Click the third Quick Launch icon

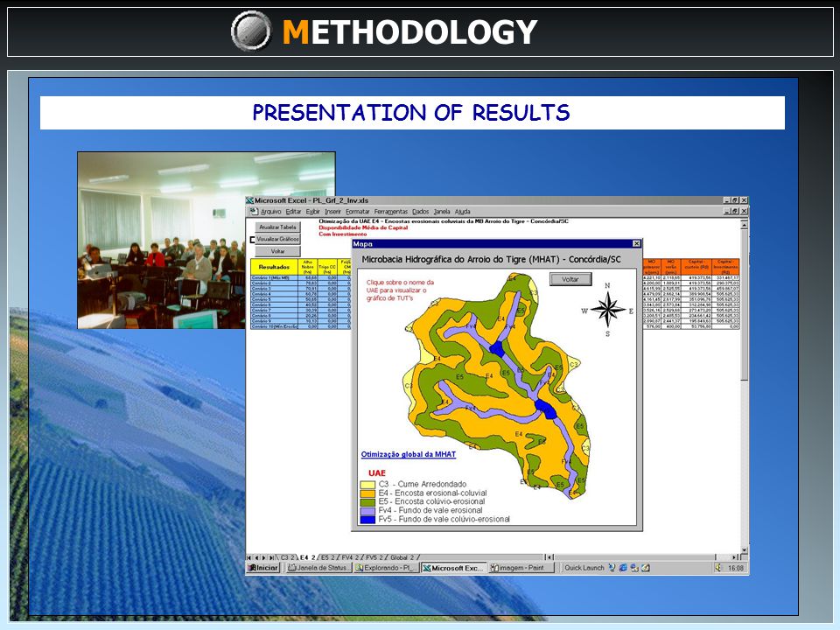tap(634, 568)
